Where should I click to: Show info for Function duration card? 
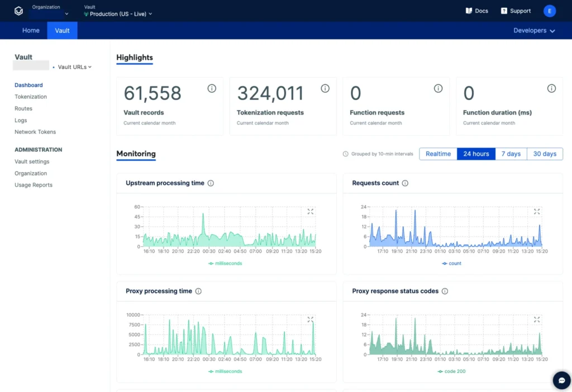551,88
